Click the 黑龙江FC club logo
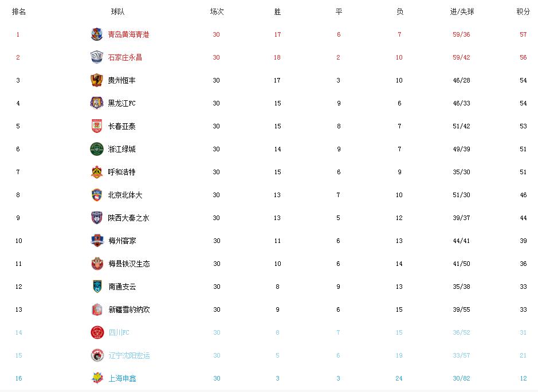The height and width of the screenshot is (392, 538). (97, 103)
